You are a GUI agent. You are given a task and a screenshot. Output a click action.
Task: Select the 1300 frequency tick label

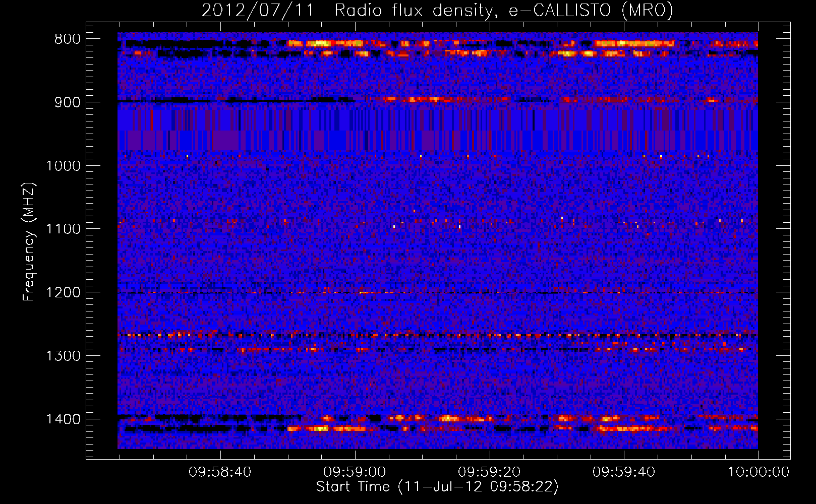(x=63, y=356)
